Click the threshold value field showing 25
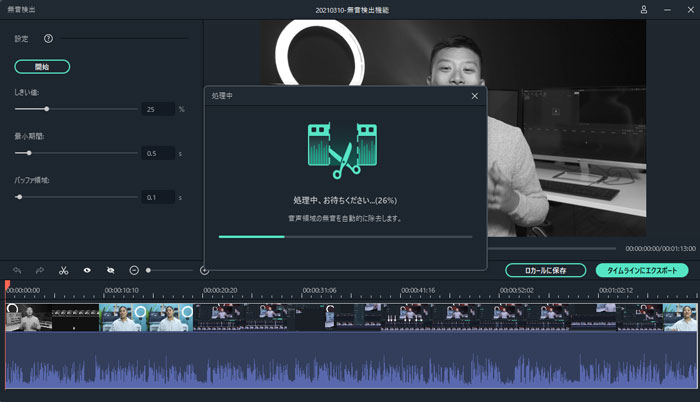 158,109
